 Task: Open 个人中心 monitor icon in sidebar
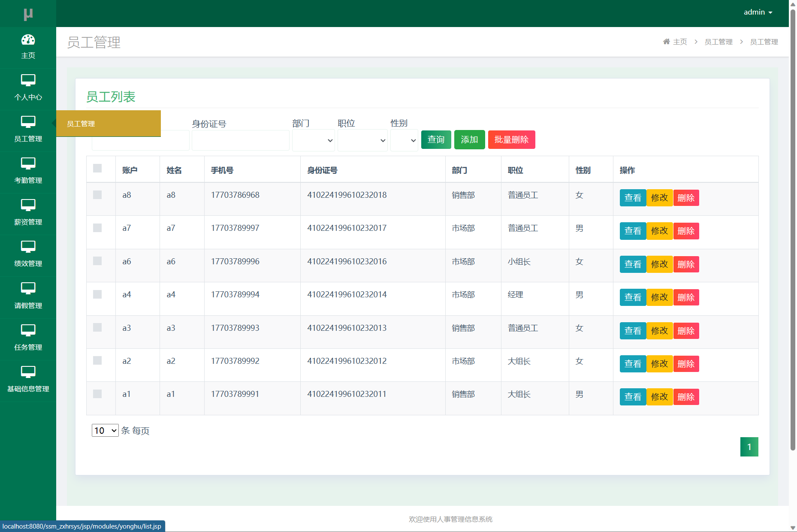28,80
